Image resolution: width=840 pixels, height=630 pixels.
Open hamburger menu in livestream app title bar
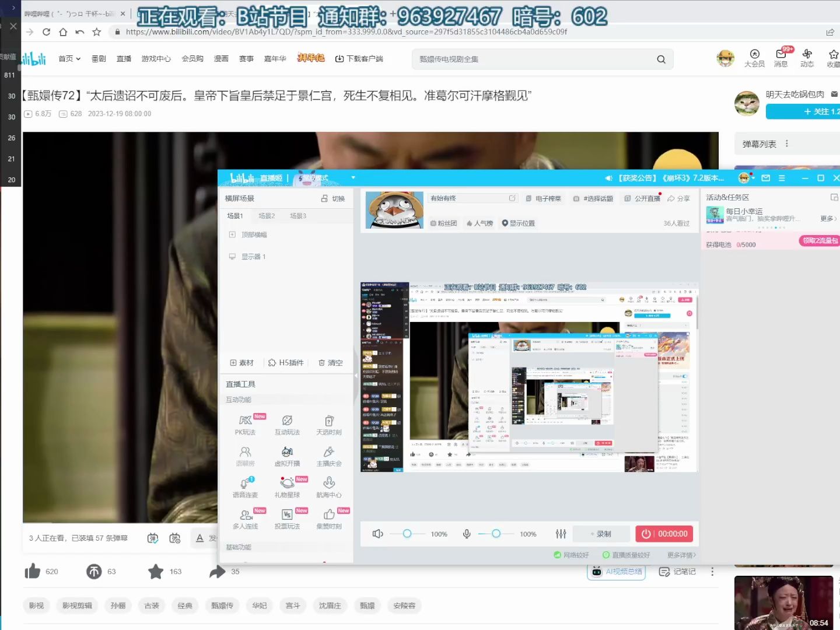coord(782,178)
